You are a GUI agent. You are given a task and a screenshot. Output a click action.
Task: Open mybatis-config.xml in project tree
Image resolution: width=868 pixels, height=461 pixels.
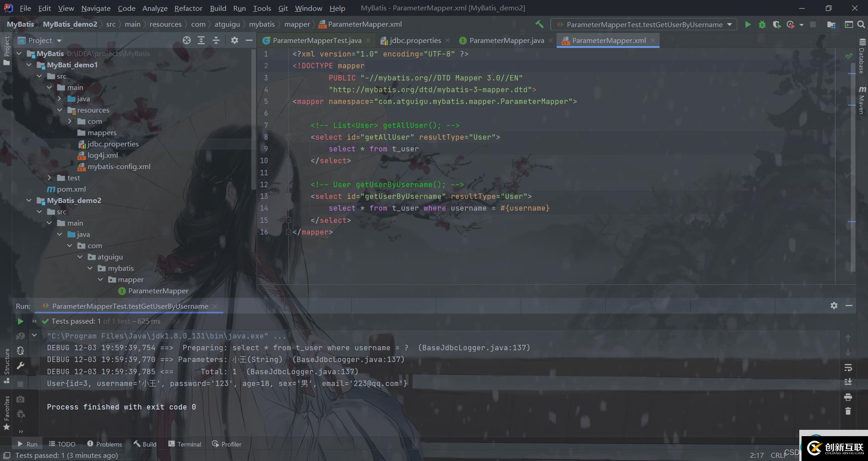114,166
